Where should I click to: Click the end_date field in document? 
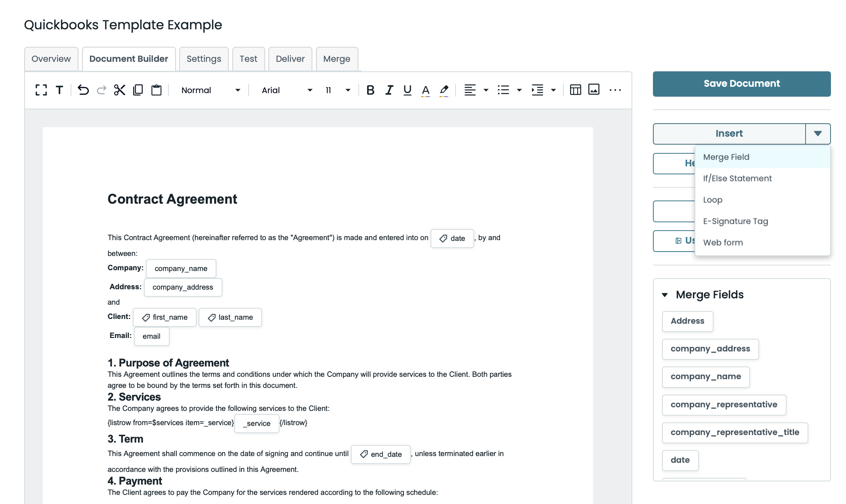(381, 454)
